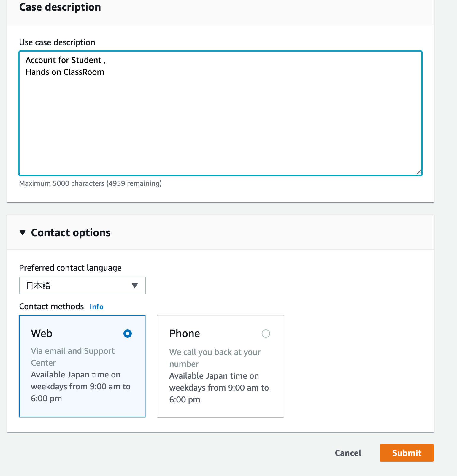Click the text area resize handle corner
The image size is (457, 476).
419,172
